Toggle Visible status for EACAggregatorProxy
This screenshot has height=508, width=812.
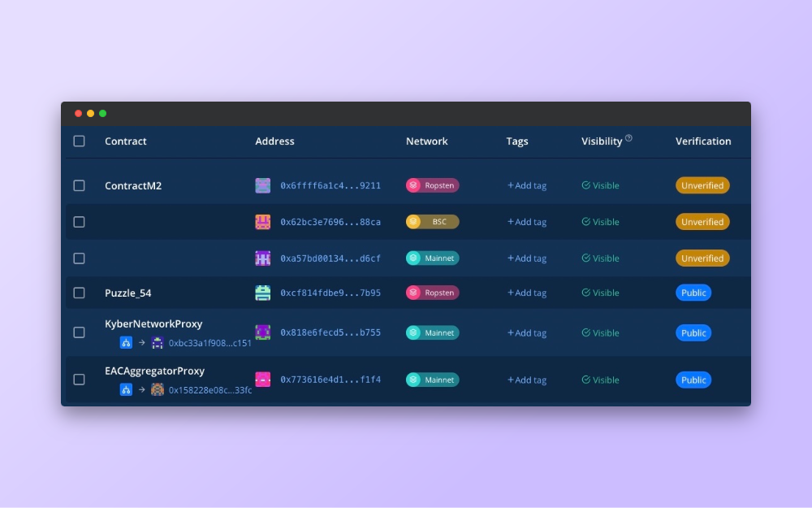point(601,380)
